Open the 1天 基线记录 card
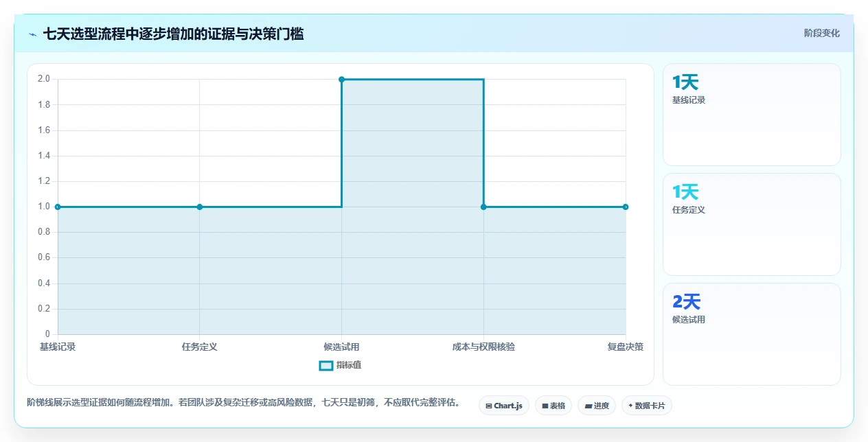 pyautogui.click(x=752, y=115)
